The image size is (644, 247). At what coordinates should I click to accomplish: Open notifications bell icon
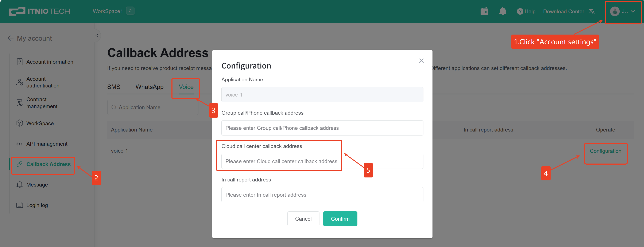503,12
